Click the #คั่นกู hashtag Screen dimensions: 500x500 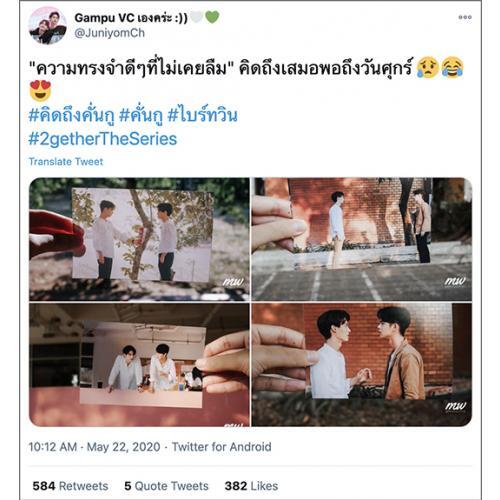pos(141,116)
